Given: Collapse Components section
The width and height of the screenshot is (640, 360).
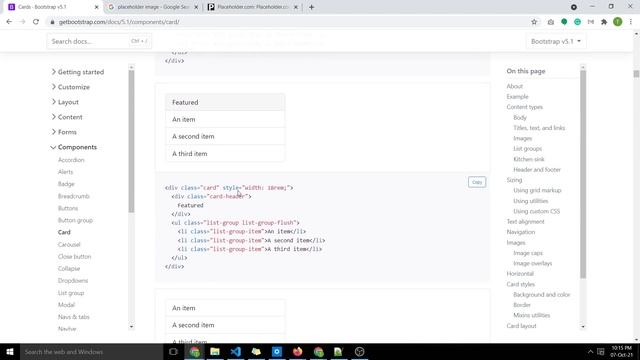Looking at the screenshot, I should (73, 147).
